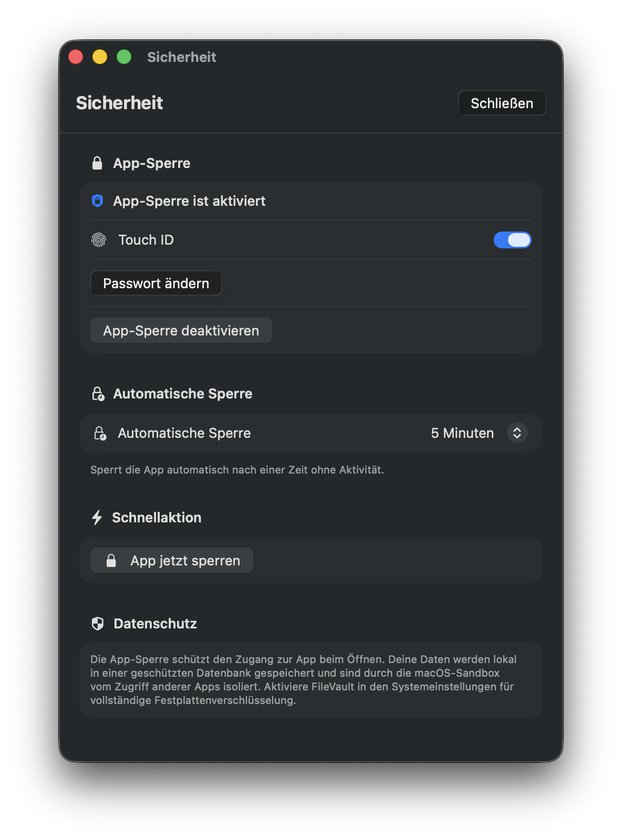The height and width of the screenshot is (840, 622).
Task: Select the Sicherheit window title
Action: click(181, 57)
